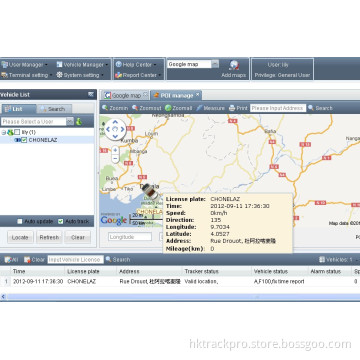360x360 pixels.
Task: Sort by the Address column header
Action: [149, 271]
